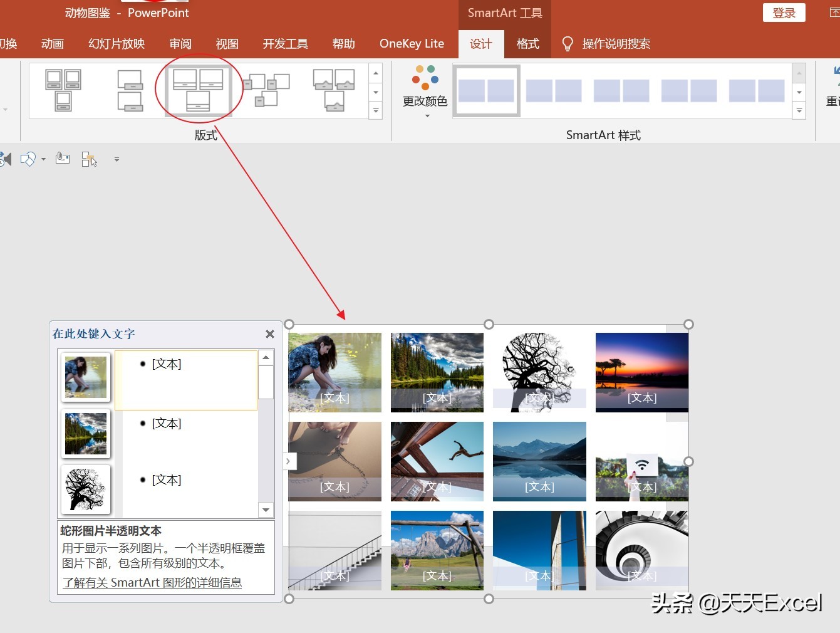Select the fourth layout thumbnail in 版式 gallery

[x=267, y=90]
